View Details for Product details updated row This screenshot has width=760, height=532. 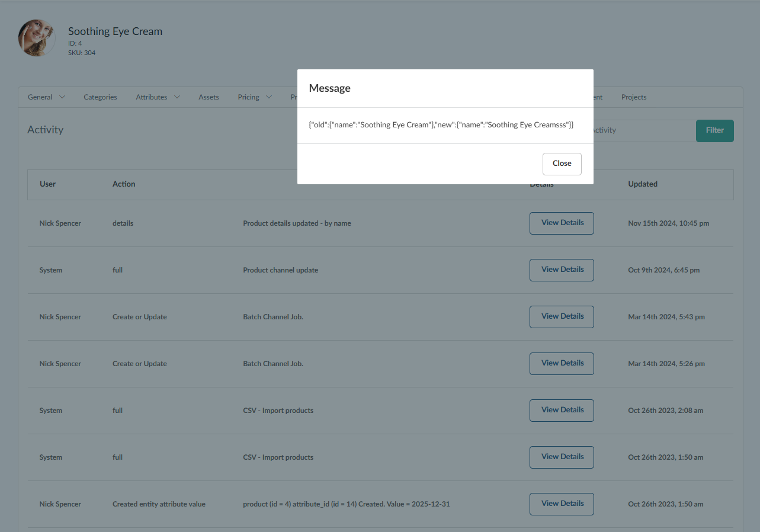[562, 223]
